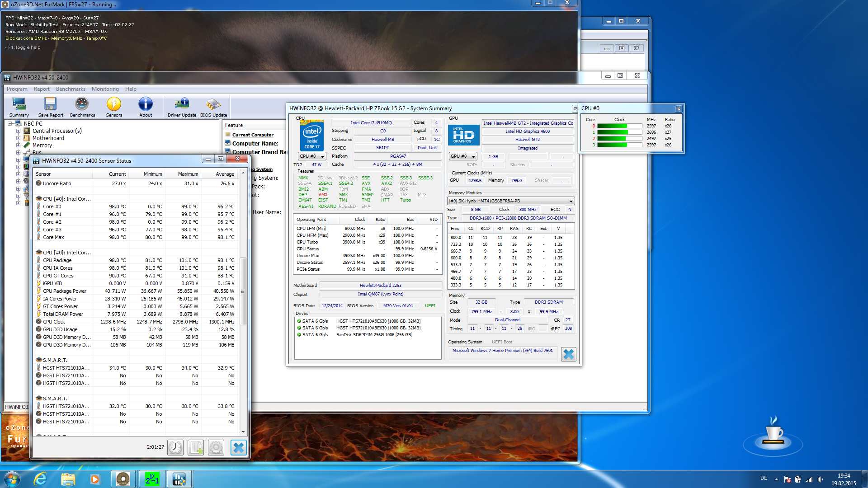Open the Action Center flag in the tray

click(x=787, y=479)
